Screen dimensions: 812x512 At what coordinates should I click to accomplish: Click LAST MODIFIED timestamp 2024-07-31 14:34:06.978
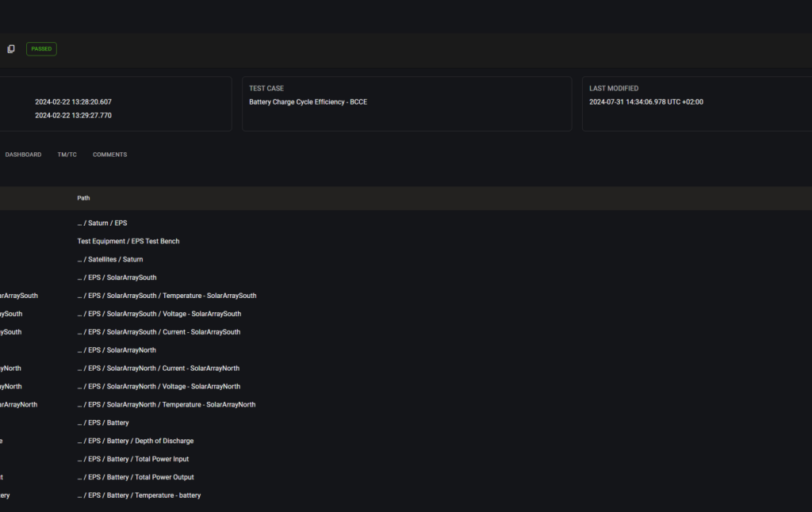point(646,102)
